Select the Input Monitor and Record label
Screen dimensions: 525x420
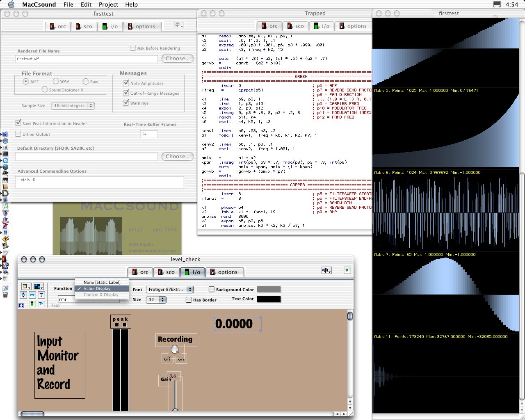(60, 365)
